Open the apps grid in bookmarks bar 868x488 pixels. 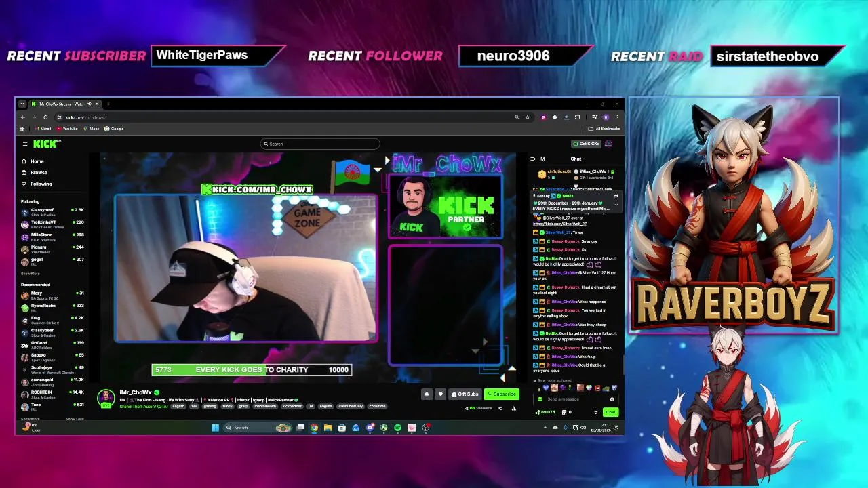(x=22, y=129)
